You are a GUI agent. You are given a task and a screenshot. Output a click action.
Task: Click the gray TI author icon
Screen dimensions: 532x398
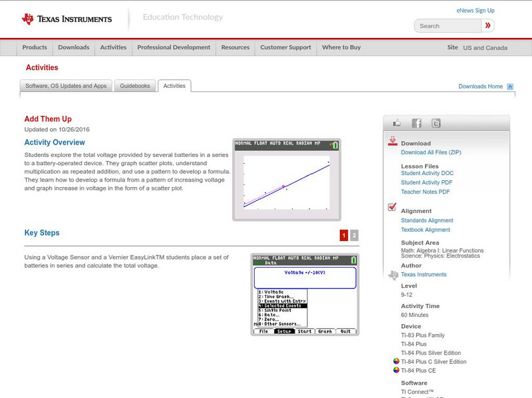(x=393, y=275)
